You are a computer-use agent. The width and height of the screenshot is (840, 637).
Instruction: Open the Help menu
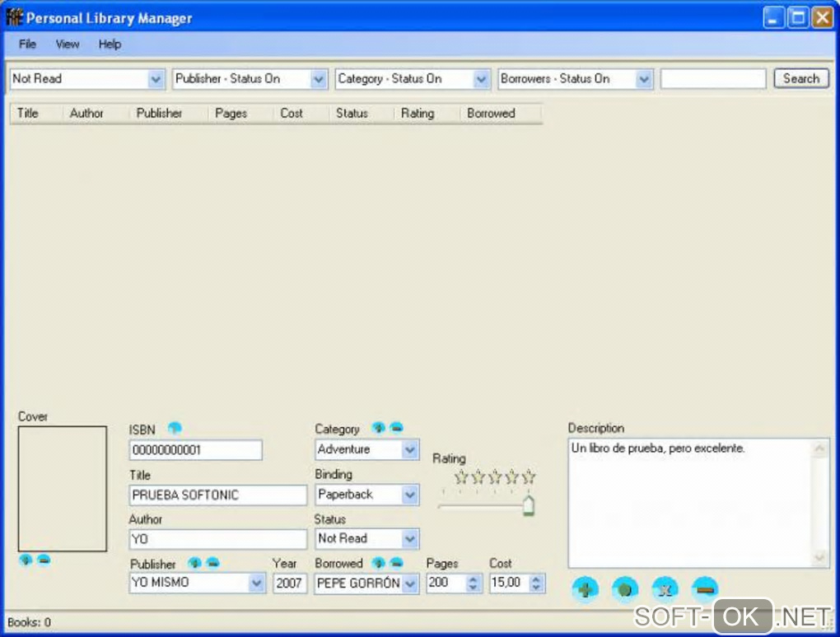pos(110,44)
